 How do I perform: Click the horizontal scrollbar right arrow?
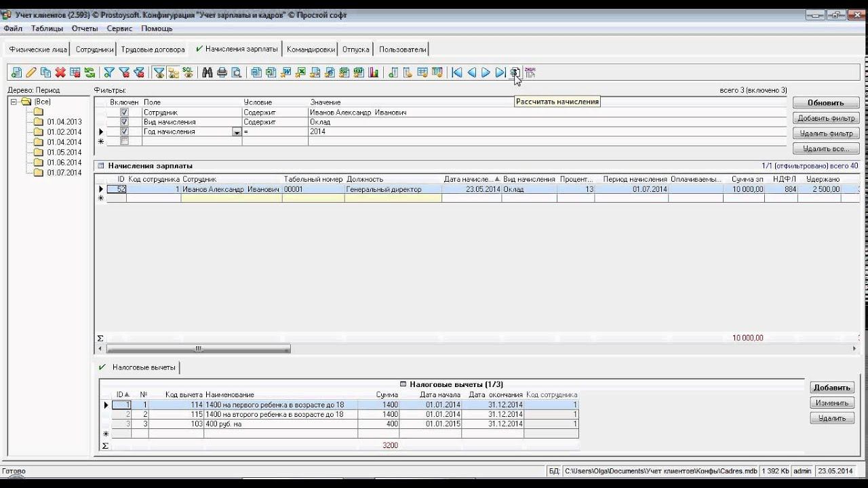point(854,349)
